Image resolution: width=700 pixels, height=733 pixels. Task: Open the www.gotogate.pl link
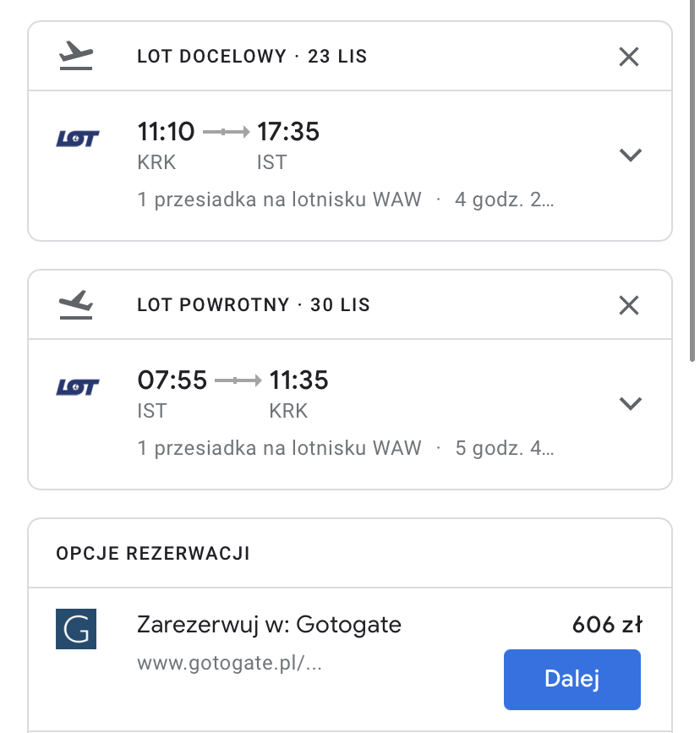(229, 663)
